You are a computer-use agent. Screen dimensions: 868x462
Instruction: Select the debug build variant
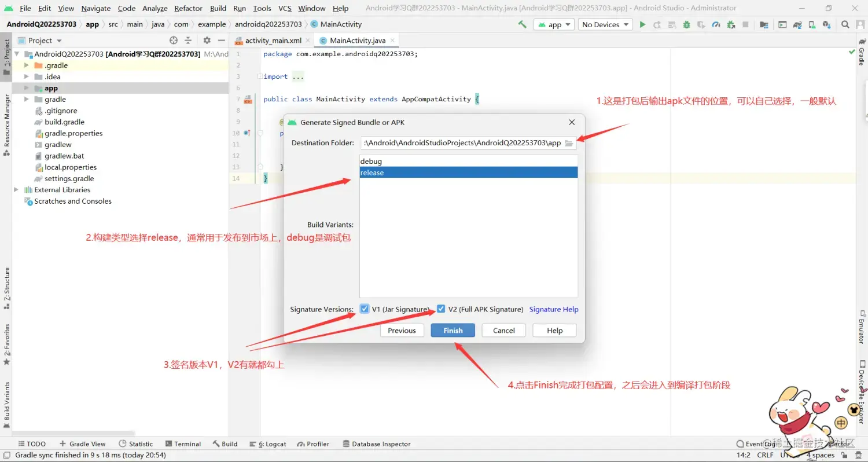tap(468, 161)
